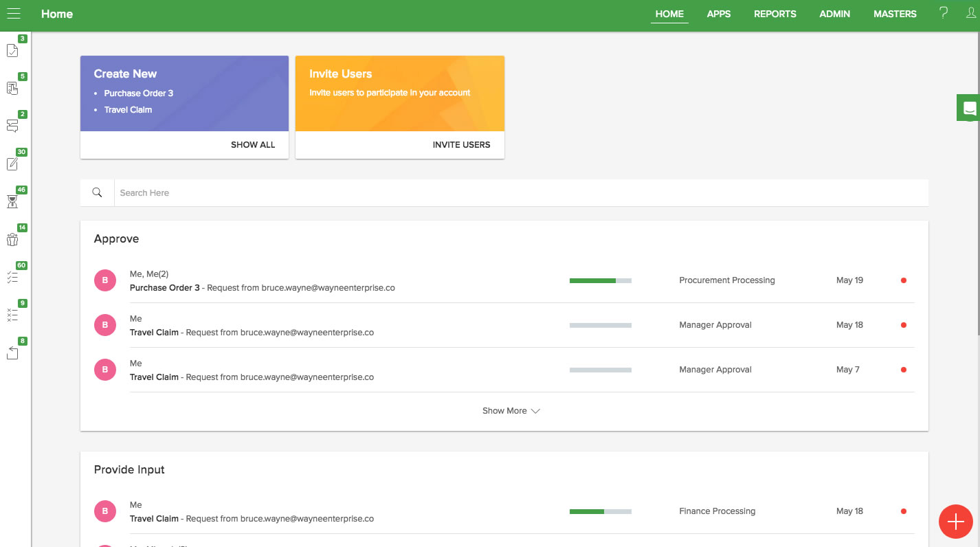Open the hamburger menu in the header
Viewport: 980px width, 547px height.
14,14
